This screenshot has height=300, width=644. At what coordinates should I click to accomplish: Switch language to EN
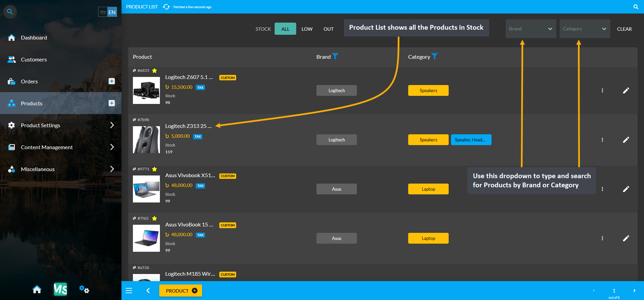pos(112,12)
